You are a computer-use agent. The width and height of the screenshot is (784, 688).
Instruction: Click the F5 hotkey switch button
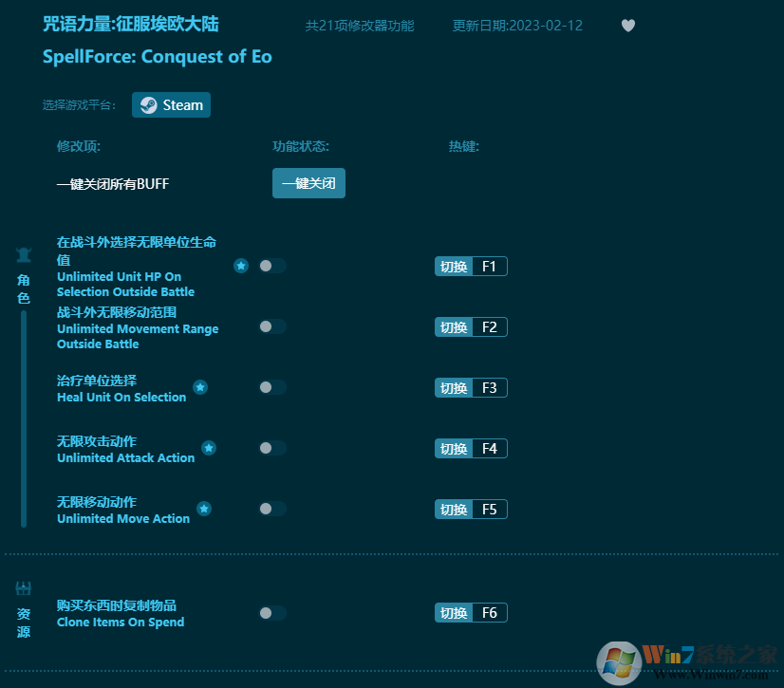click(x=471, y=509)
